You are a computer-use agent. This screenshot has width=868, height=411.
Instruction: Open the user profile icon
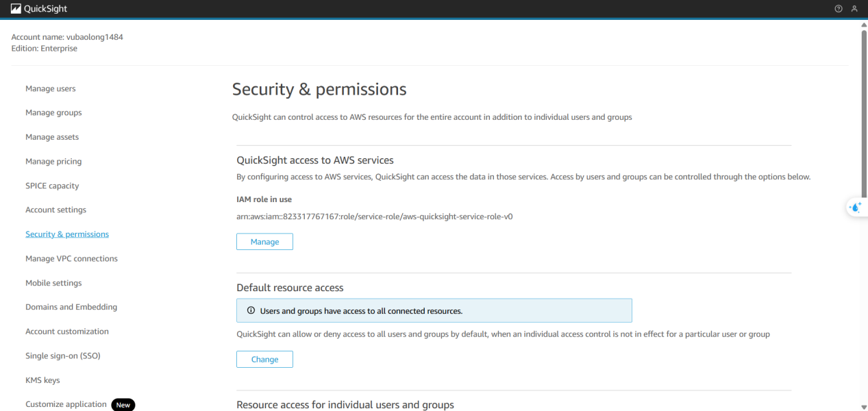[854, 9]
